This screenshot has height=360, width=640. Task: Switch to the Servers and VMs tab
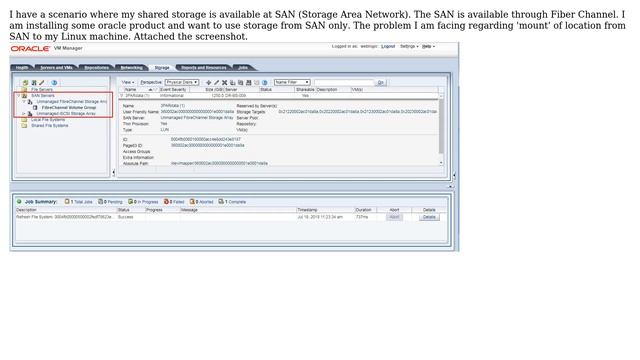pyautogui.click(x=56, y=68)
